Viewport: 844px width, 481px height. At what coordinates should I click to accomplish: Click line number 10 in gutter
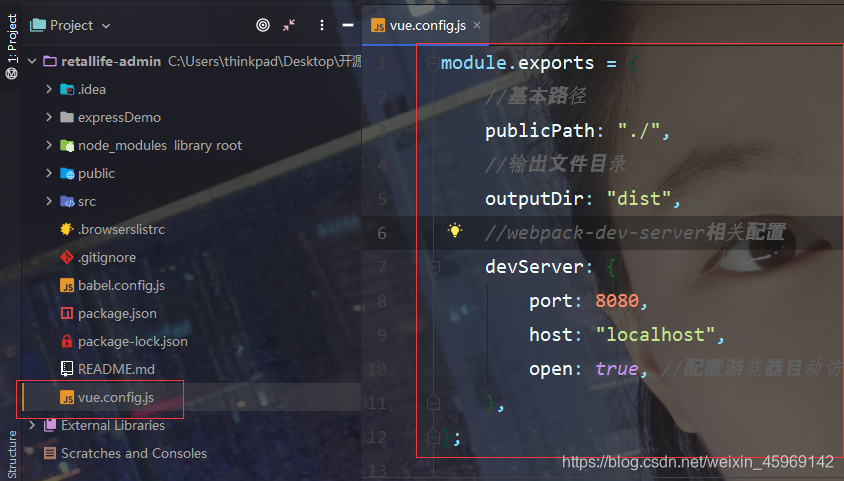(377, 369)
